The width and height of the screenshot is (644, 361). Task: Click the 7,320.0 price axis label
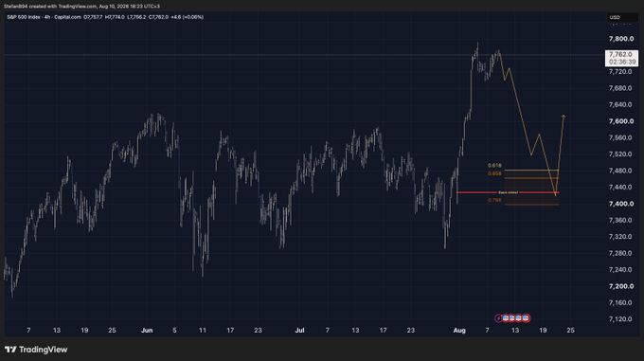[620, 237]
